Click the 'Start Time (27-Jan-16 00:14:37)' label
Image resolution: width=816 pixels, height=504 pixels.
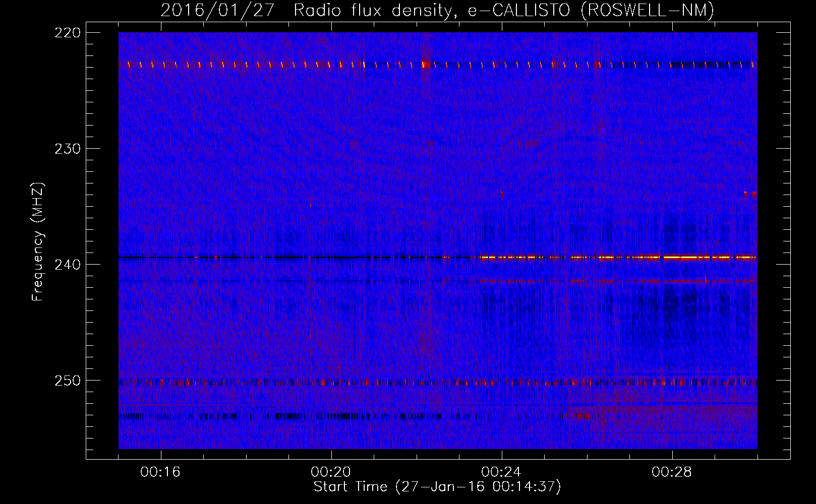tap(437, 487)
